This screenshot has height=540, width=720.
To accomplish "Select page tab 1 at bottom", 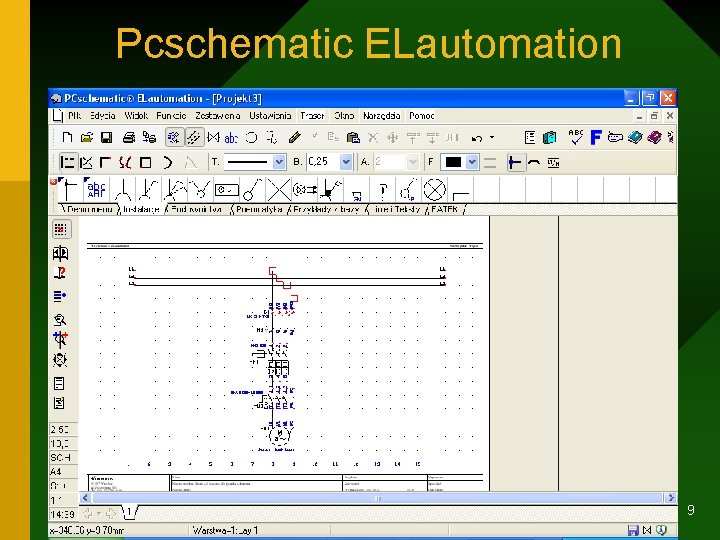I will coord(129,512).
